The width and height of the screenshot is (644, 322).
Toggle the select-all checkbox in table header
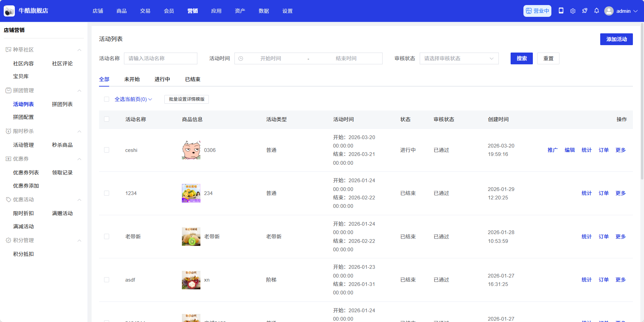[107, 119]
